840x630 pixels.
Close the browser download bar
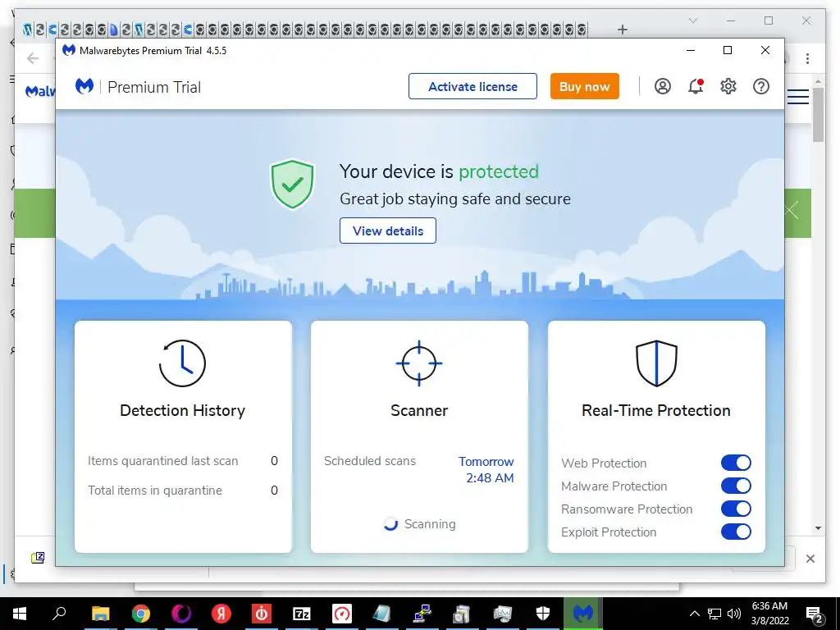(810, 559)
